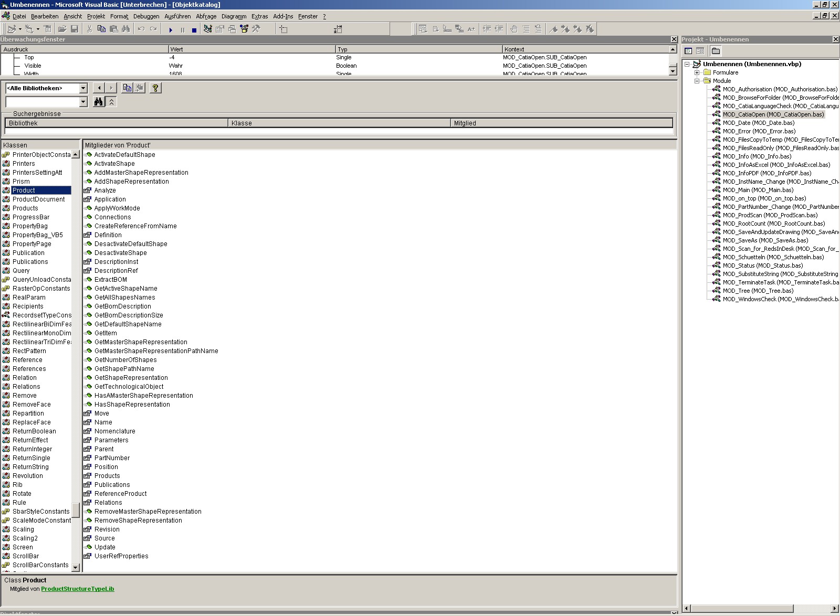Expand the Formulare folder node
This screenshot has width=840, height=616.
(x=697, y=72)
